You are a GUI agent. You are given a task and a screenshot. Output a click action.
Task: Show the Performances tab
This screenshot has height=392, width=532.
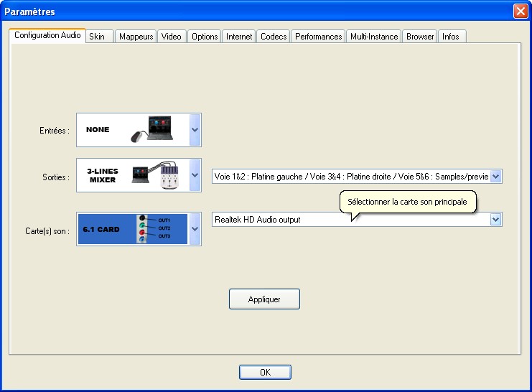click(x=318, y=37)
